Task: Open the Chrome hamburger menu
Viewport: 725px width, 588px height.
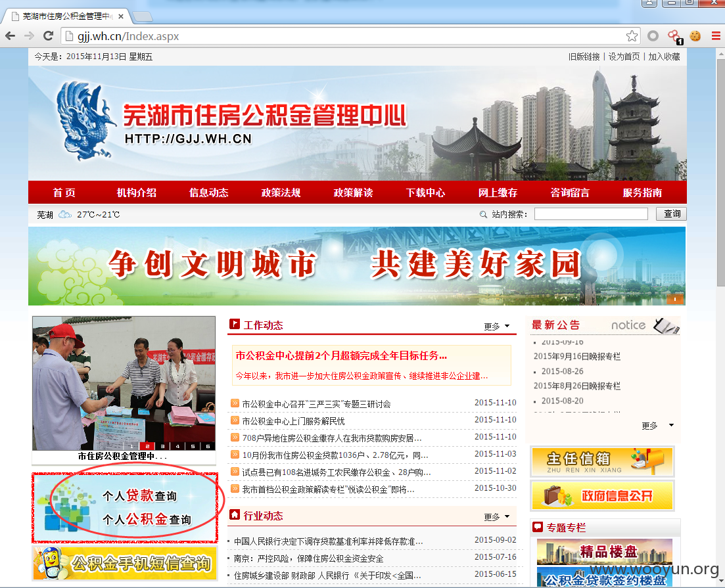Action: 716,36
